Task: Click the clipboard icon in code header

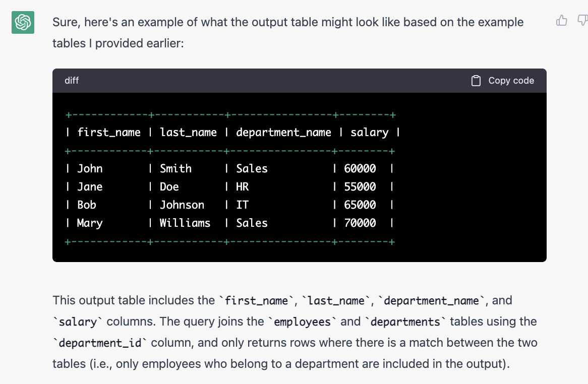Action: pos(476,81)
